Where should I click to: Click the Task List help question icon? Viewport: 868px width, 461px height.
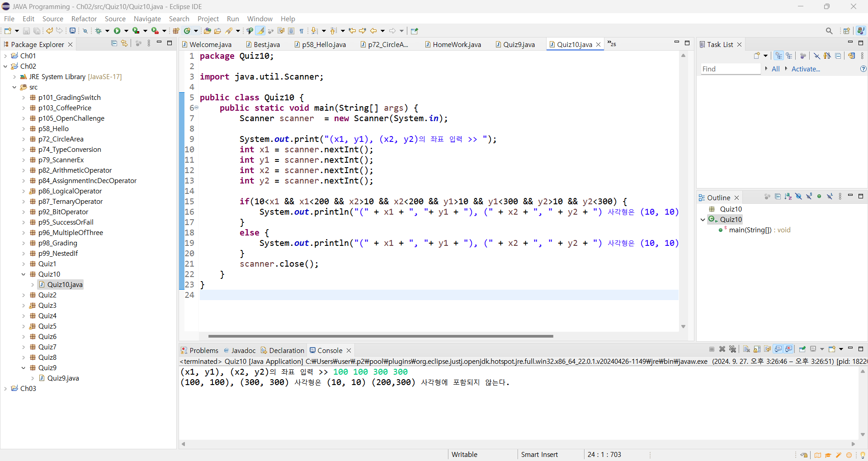click(x=863, y=69)
